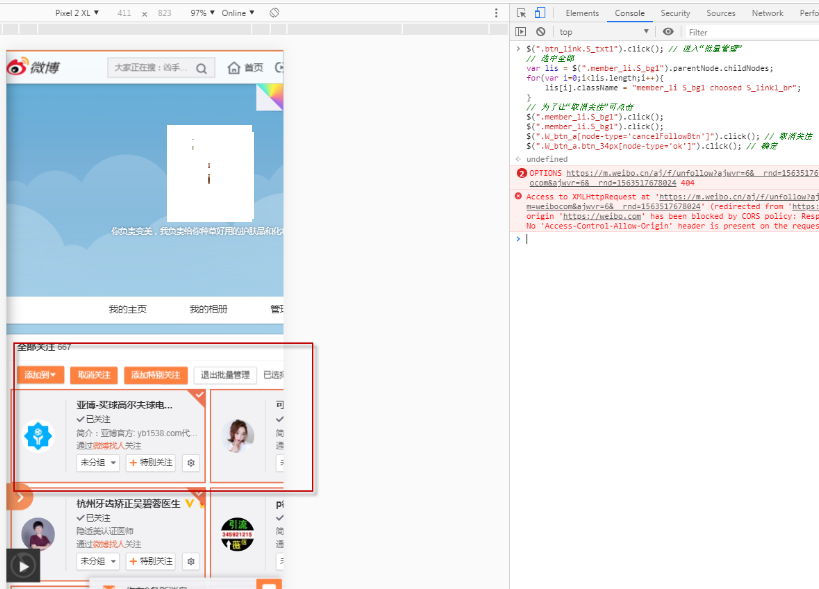
Task: Switch to the Elements tab
Action: pos(582,13)
